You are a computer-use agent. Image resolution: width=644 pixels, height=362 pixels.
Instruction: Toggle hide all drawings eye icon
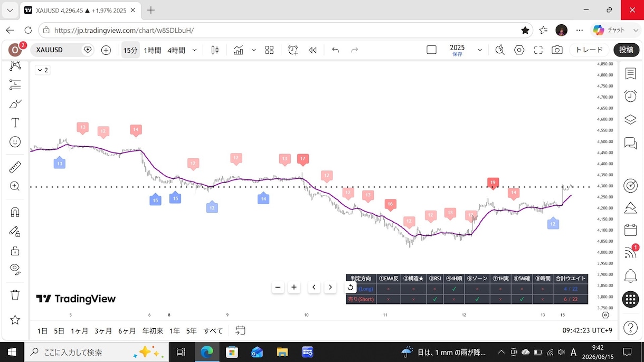15,269
